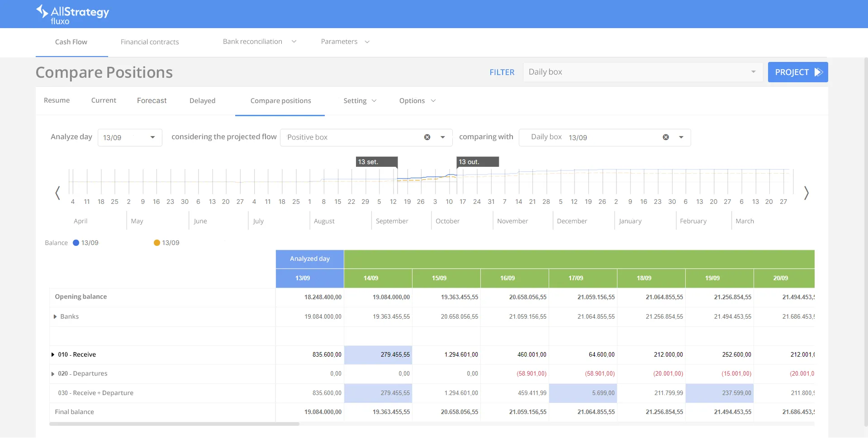Expand the Banks row
This screenshot has height=438, width=868.
point(55,317)
